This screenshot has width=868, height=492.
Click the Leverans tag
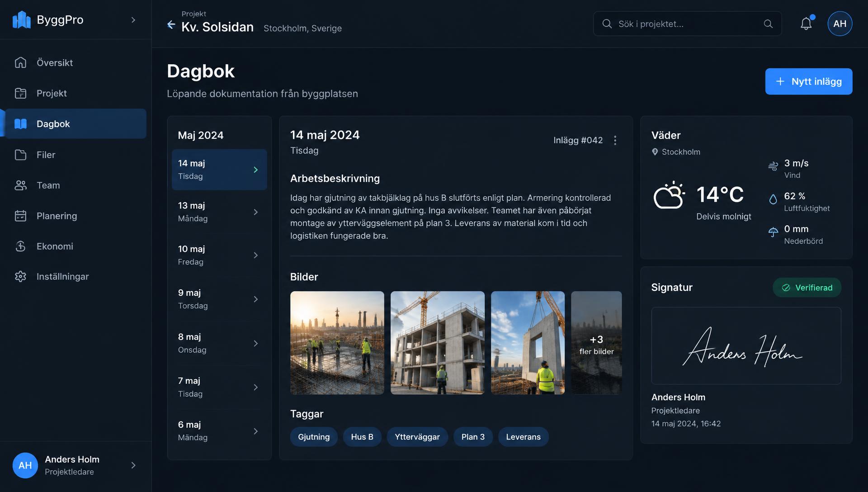click(524, 437)
